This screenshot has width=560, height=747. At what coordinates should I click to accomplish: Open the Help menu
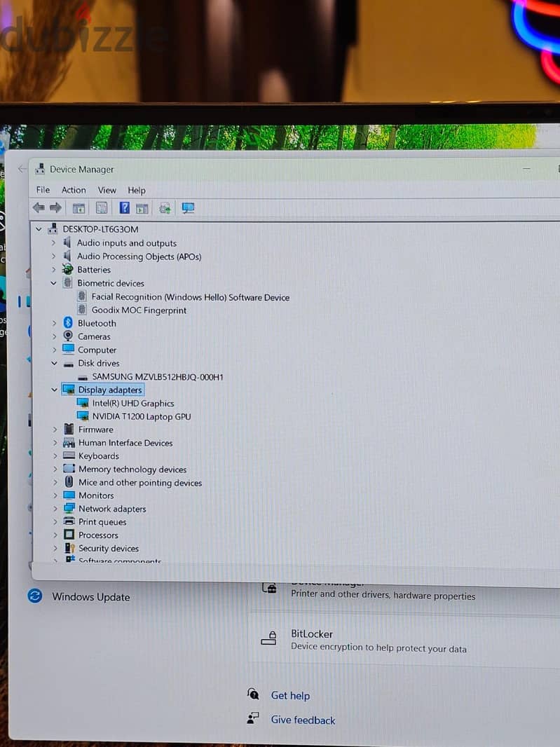point(137,190)
